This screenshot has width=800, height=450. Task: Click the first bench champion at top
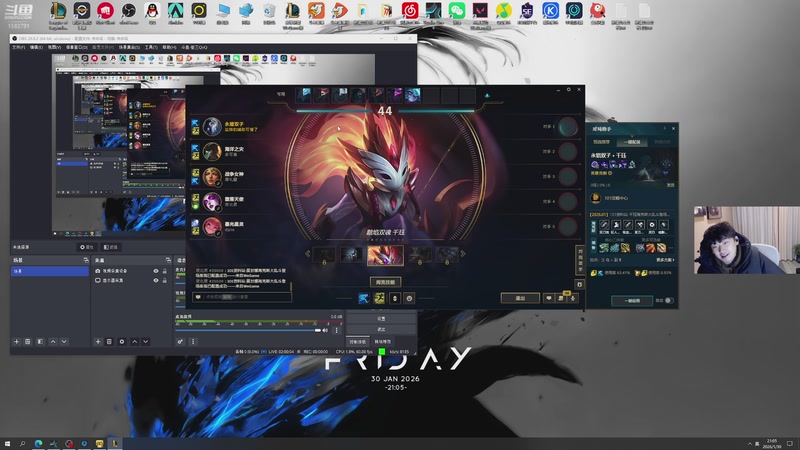pos(304,95)
